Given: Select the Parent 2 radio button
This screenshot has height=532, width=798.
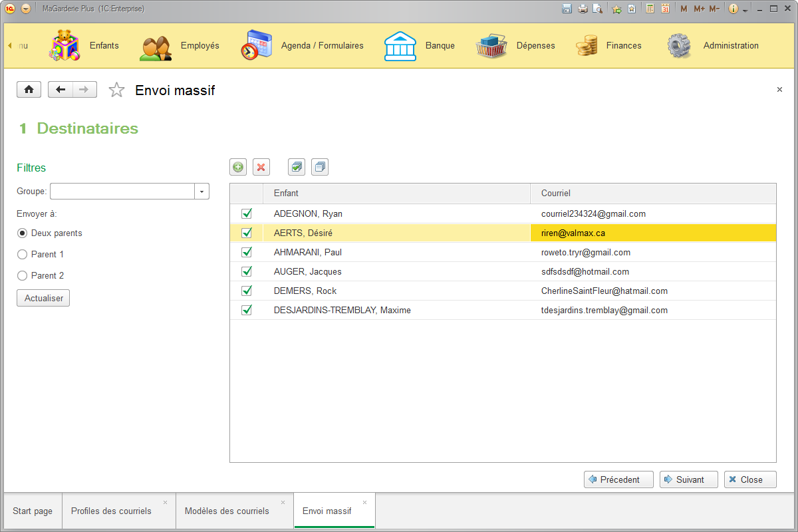Looking at the screenshot, I should click(23, 276).
